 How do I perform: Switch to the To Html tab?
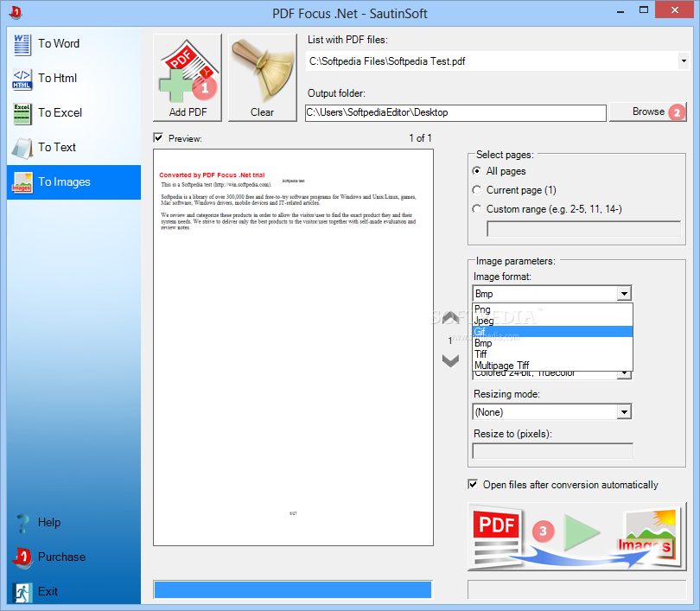pyautogui.click(x=73, y=79)
